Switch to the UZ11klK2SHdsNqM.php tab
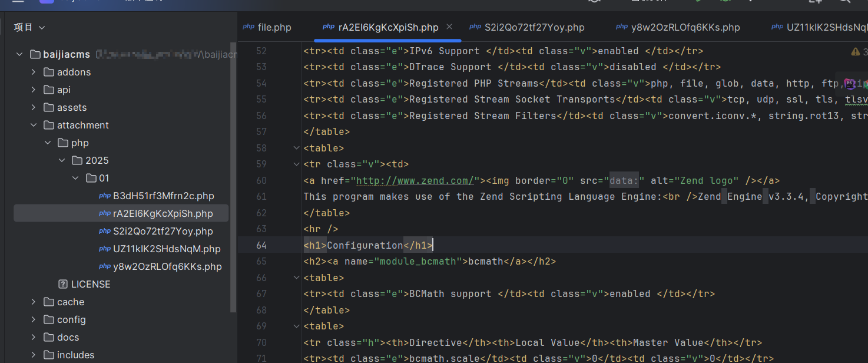 point(820,27)
